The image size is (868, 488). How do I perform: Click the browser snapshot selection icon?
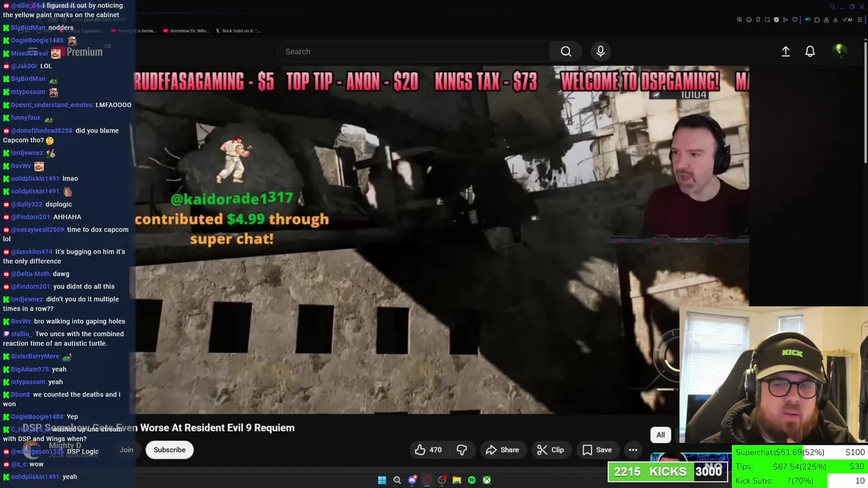[767, 20]
